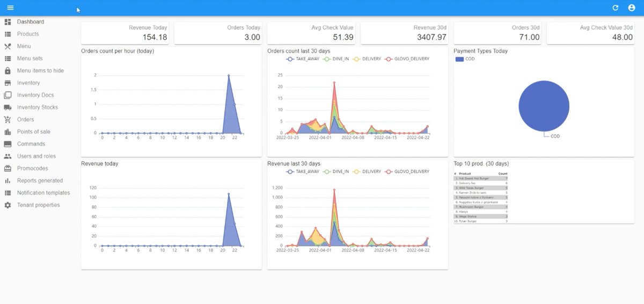This screenshot has width=644, height=304.
Task: Open the Products label in sidebar
Action: 28,34
